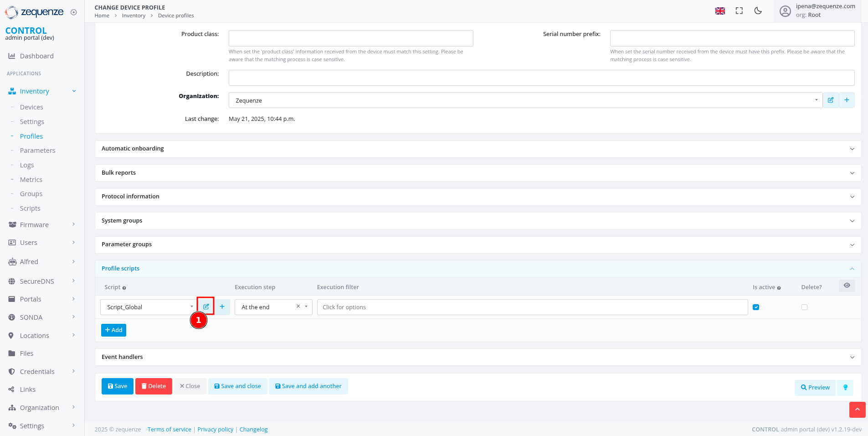Enter fullscreen using the expand icon
The height and width of the screenshot is (436, 868).
(x=739, y=11)
